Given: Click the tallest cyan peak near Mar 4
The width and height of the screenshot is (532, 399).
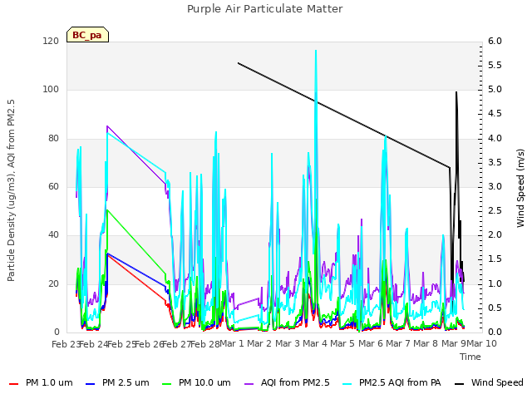Looking at the screenshot, I should (x=316, y=51).
